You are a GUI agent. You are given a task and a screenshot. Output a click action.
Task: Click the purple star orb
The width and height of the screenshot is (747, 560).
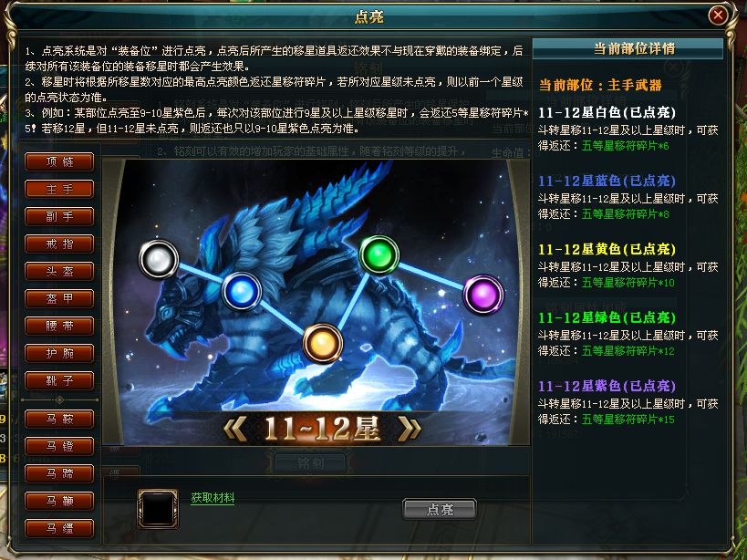point(483,295)
